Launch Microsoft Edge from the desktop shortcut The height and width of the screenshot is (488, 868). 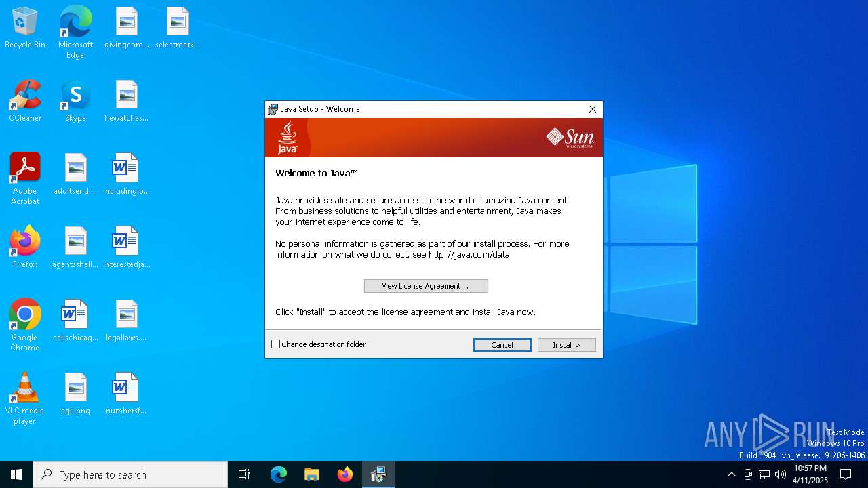click(75, 32)
